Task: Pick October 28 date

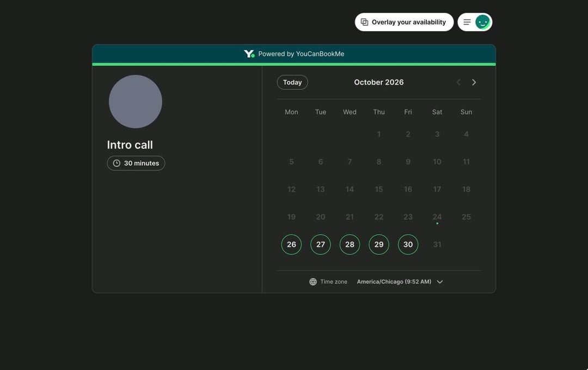Action: click(x=350, y=245)
